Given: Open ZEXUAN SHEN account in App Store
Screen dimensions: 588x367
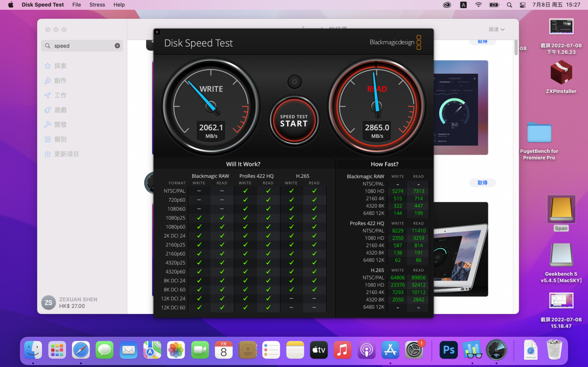Looking at the screenshot, I should (x=69, y=302).
